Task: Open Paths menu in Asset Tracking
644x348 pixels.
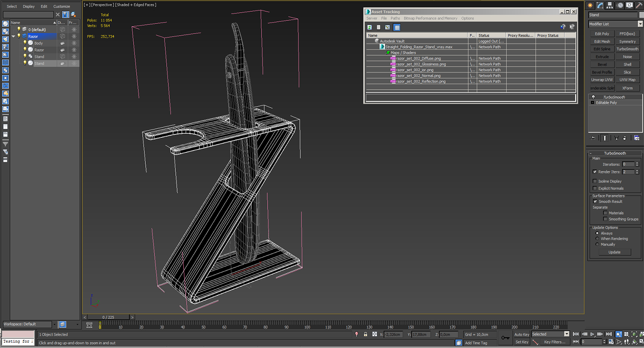Action: pyautogui.click(x=395, y=18)
